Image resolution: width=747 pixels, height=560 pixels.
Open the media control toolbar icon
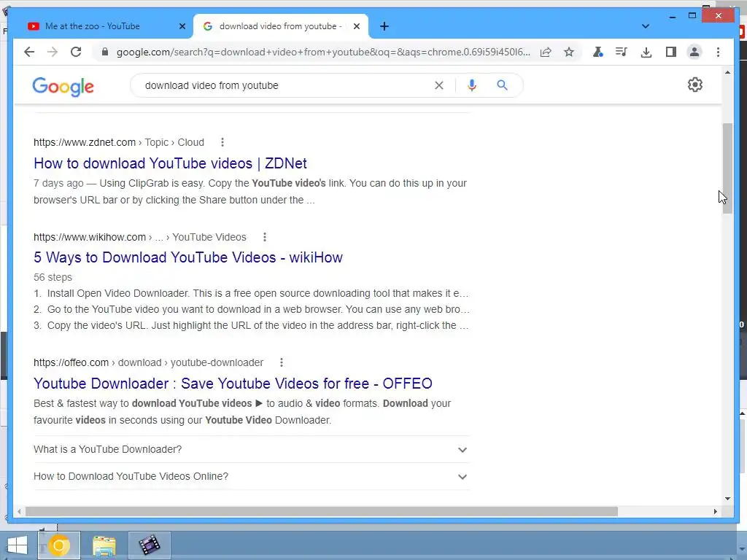(x=622, y=52)
